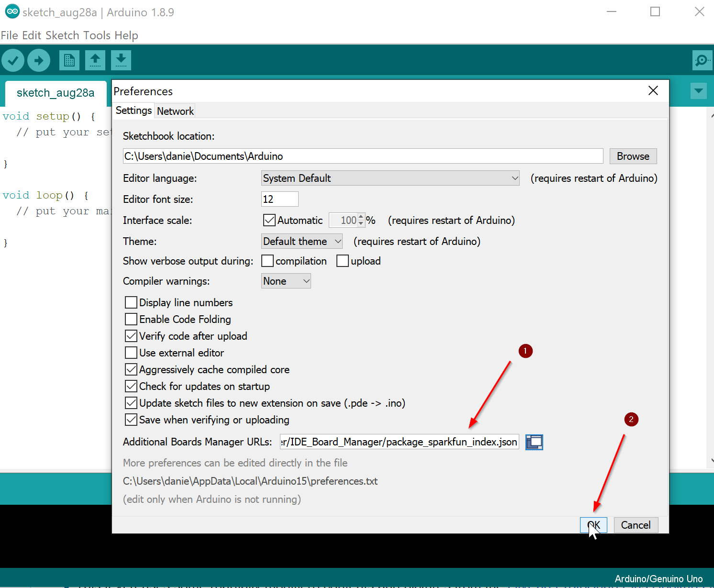The width and height of the screenshot is (714, 588).
Task: Click the interface scale percentage field
Action: [344, 220]
